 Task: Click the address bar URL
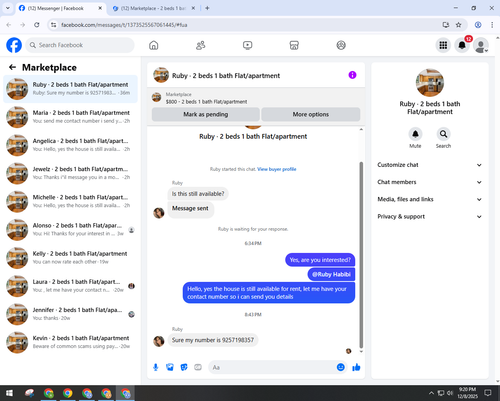pyautogui.click(x=124, y=25)
